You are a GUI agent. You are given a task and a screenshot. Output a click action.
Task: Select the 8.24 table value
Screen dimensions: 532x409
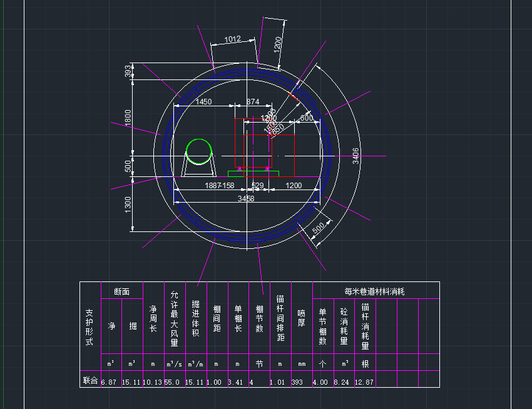(344, 381)
